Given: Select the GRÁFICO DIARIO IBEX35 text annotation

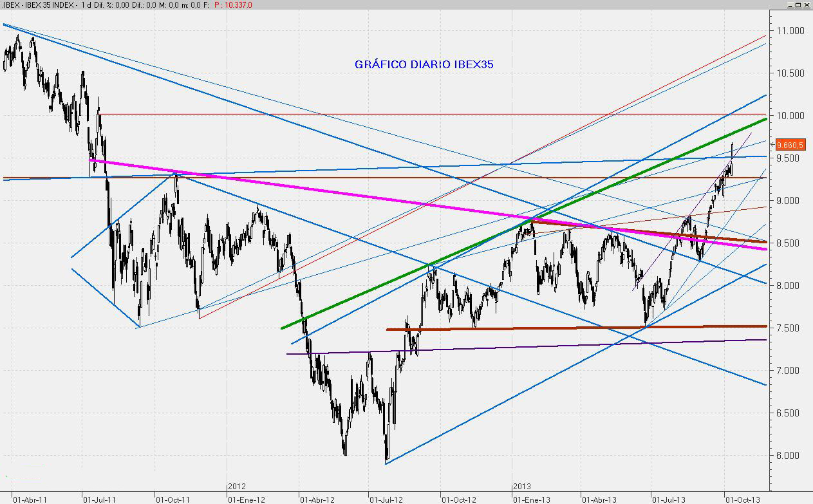Looking at the screenshot, I should (x=424, y=64).
